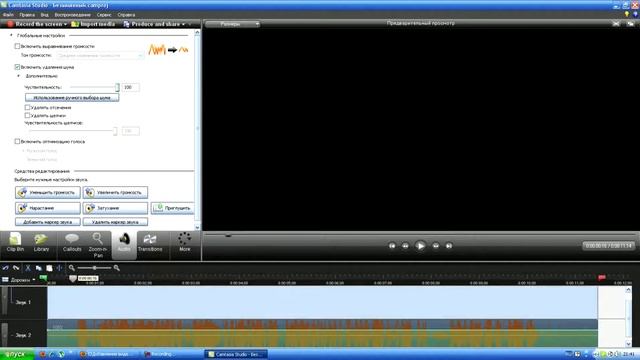Screen dimensions: 640x360
Task: Click the timeline zoom in magnifier
Action: point(117,268)
